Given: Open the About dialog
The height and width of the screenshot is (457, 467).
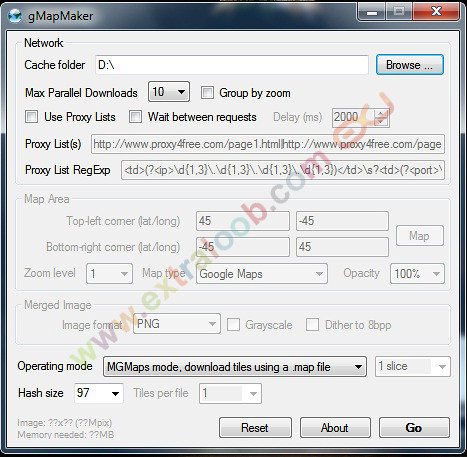Looking at the screenshot, I should click(x=335, y=428).
